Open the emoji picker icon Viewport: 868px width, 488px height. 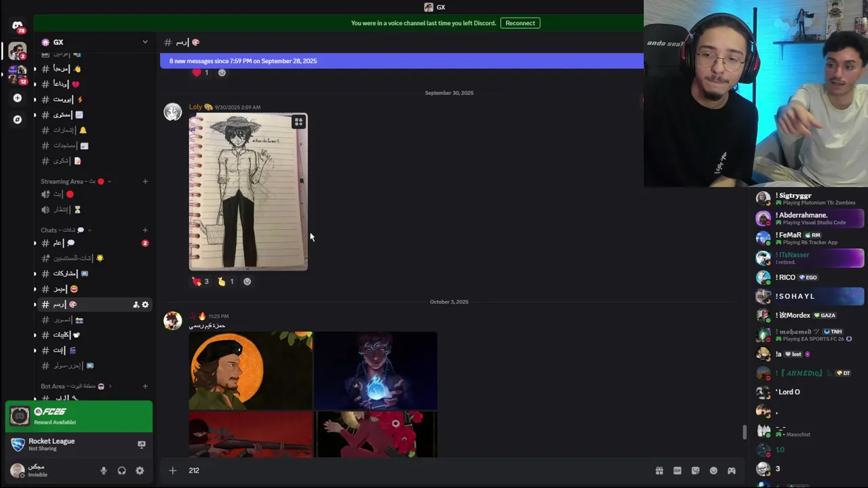(x=713, y=470)
